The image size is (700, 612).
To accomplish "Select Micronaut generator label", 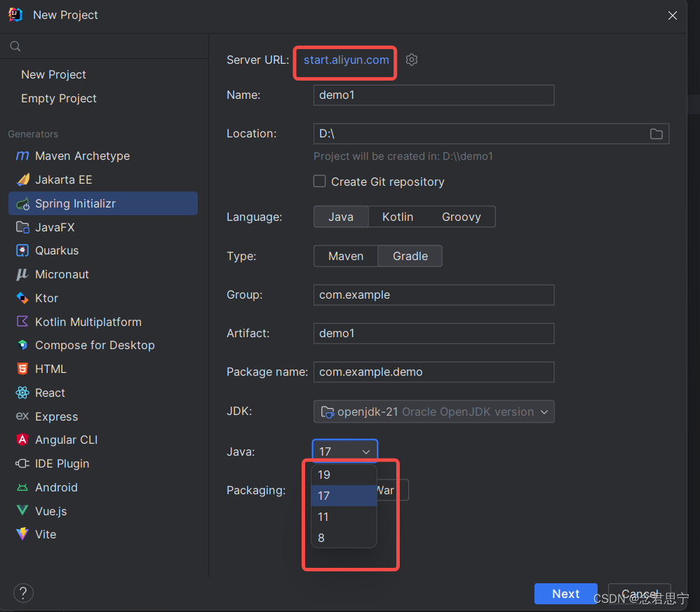I will click(x=62, y=274).
